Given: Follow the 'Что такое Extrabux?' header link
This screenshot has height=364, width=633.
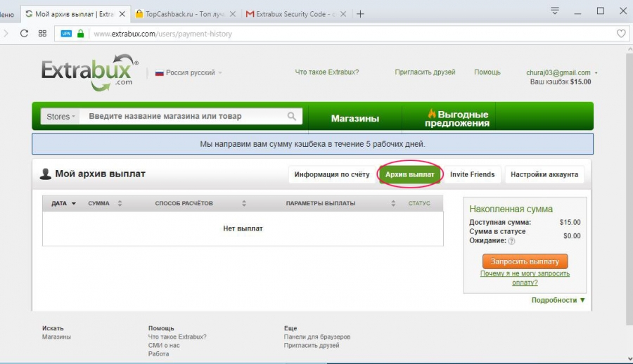Looking at the screenshot, I should (326, 72).
